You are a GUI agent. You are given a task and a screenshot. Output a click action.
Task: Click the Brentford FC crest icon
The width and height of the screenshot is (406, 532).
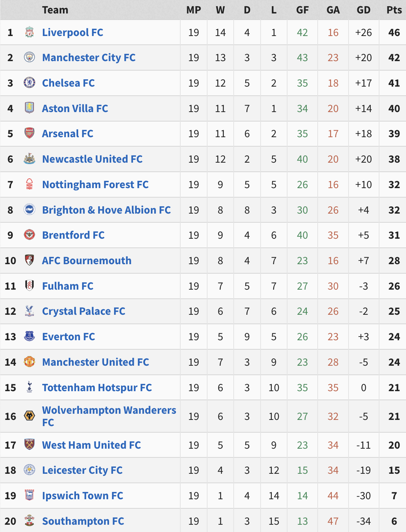29,235
